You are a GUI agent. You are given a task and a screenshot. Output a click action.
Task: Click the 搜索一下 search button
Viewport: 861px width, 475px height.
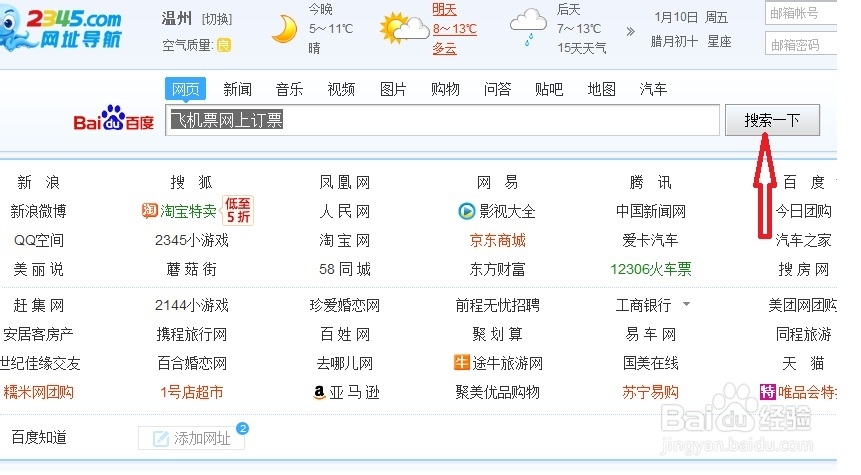point(772,120)
